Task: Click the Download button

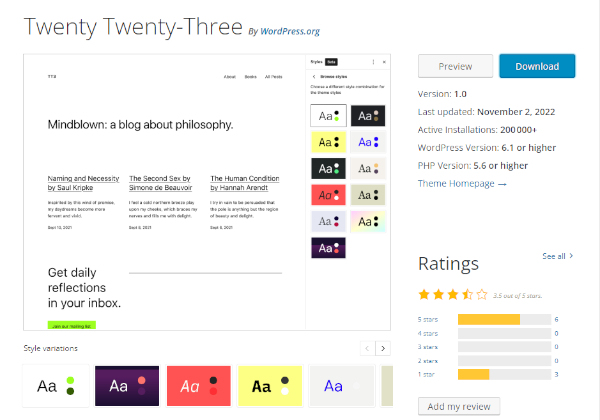Action: click(537, 66)
